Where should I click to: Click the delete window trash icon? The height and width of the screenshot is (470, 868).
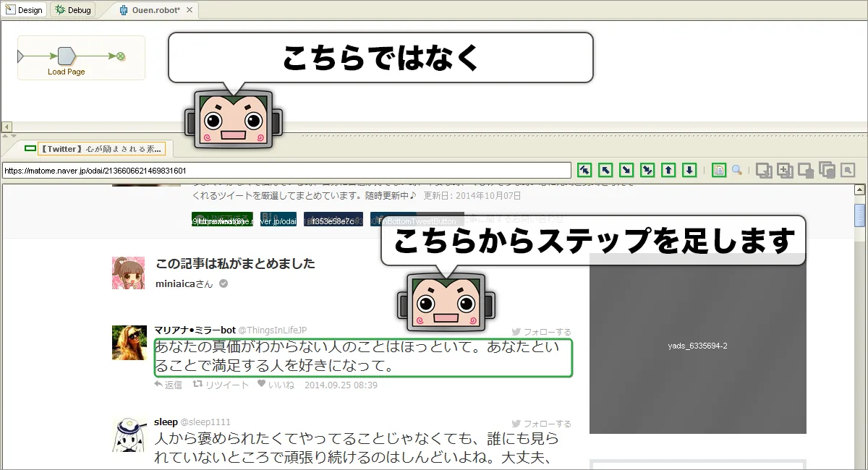(x=807, y=171)
